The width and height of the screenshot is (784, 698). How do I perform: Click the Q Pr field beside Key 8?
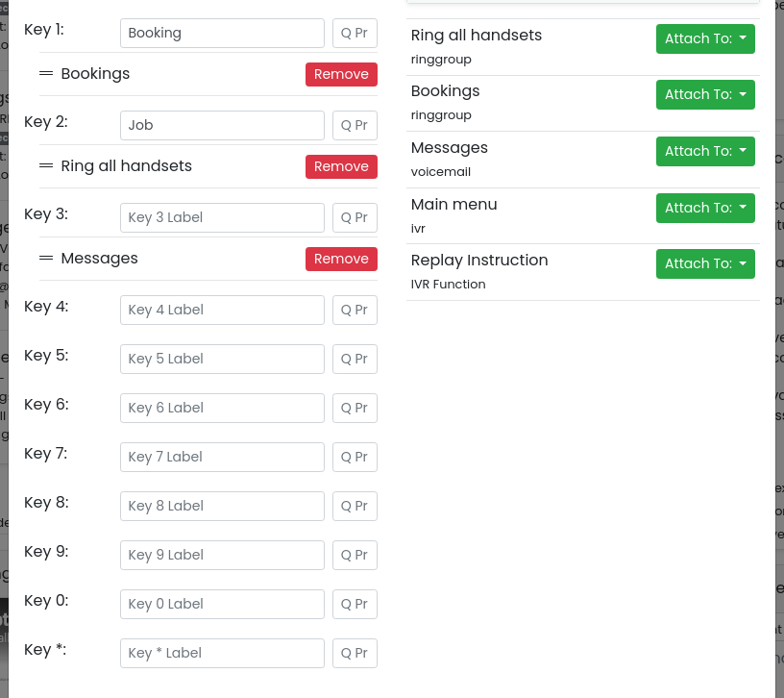click(x=355, y=506)
